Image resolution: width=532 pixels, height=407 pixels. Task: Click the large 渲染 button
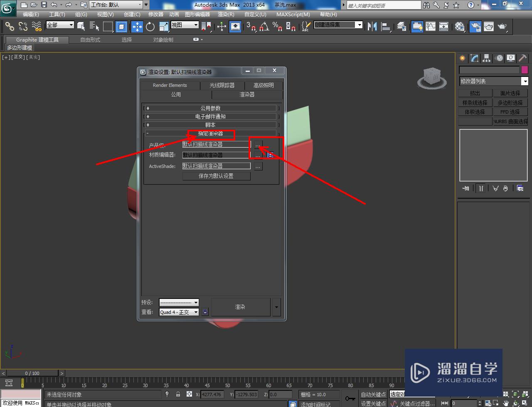click(241, 307)
